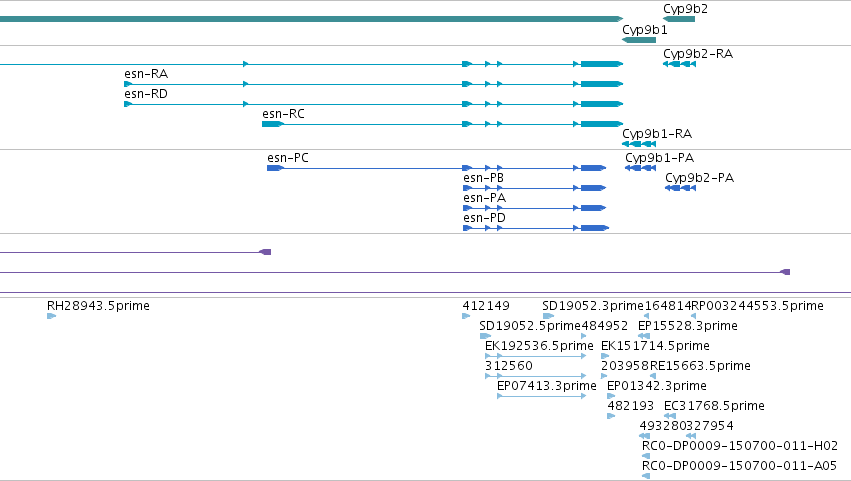Click the long unlabeled teal gene bar at top
The height and width of the screenshot is (481, 851).
tap(312, 19)
